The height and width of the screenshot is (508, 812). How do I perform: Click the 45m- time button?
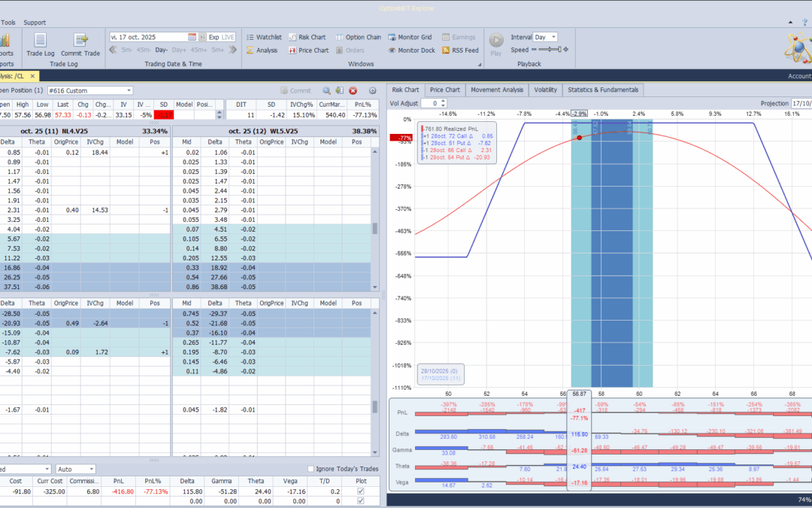point(144,50)
